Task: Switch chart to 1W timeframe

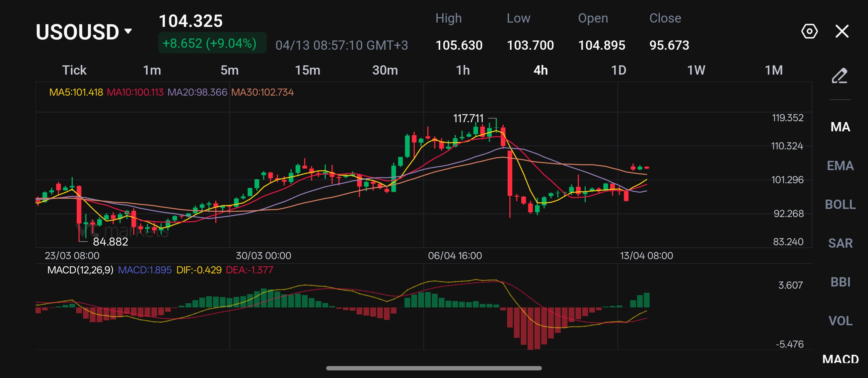Action: [696, 70]
